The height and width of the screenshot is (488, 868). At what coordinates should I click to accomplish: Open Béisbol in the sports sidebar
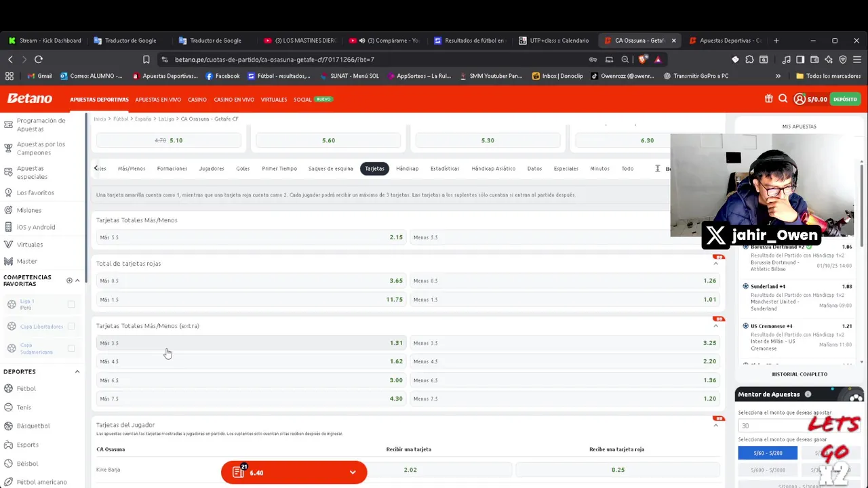28,464
